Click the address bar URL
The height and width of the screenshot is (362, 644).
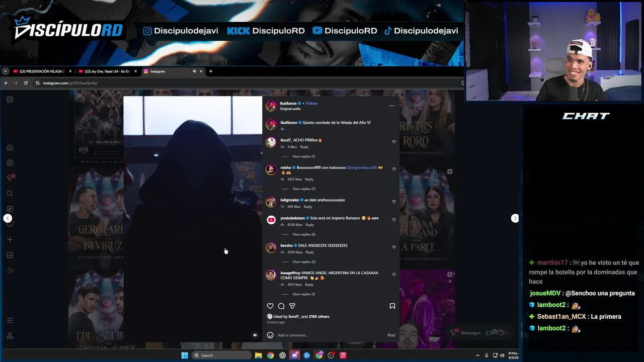click(x=70, y=83)
